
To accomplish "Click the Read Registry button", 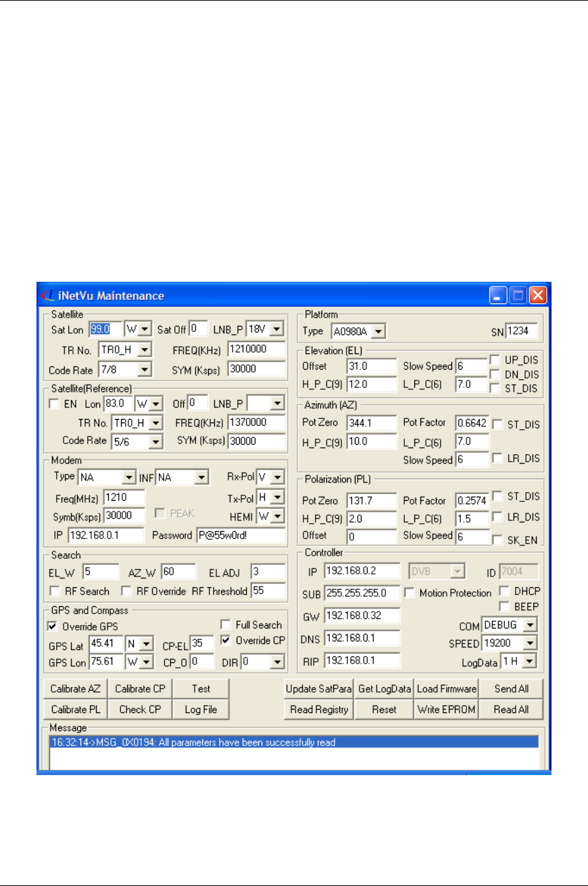I will point(319,710).
